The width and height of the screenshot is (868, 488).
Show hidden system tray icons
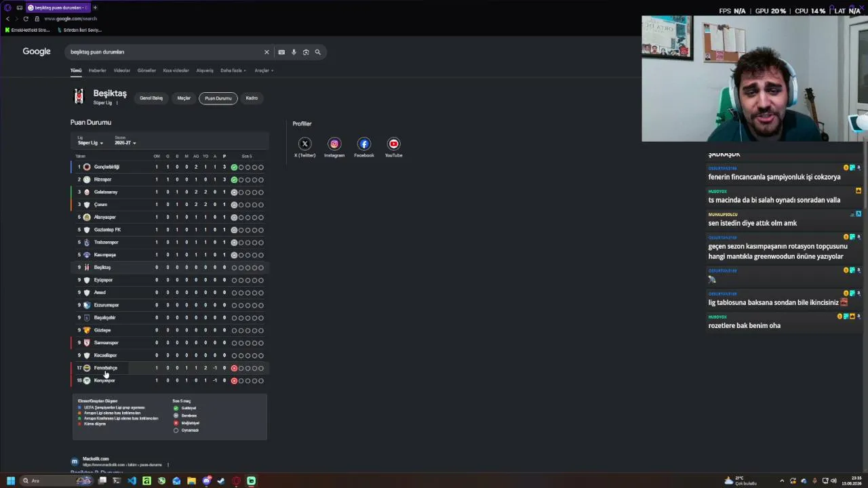click(782, 481)
